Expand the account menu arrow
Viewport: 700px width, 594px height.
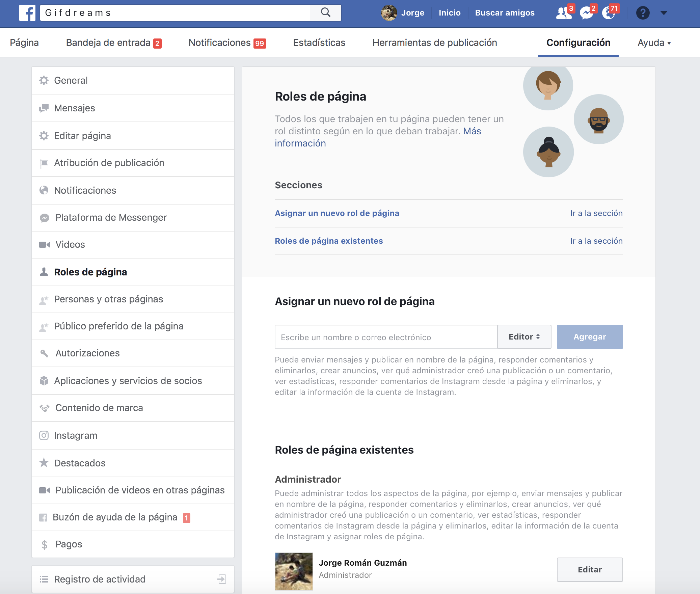(x=664, y=13)
